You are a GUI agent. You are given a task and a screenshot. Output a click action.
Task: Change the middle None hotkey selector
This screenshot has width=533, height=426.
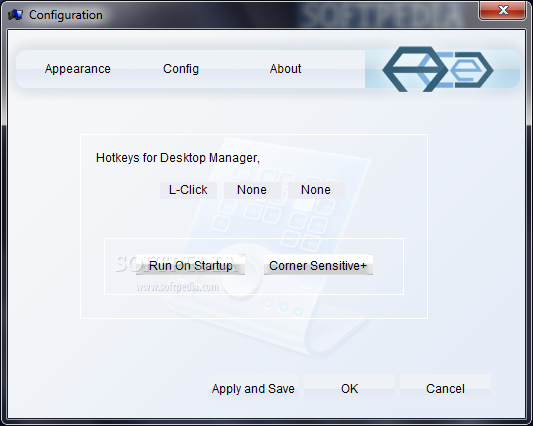tap(252, 190)
